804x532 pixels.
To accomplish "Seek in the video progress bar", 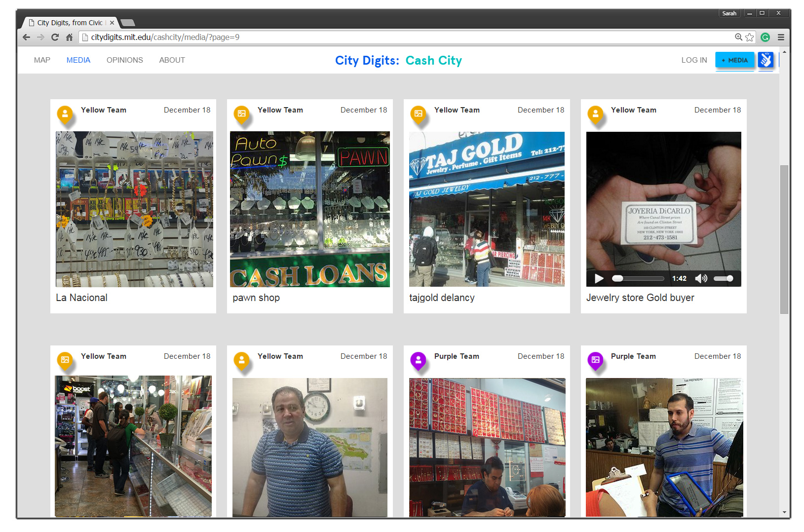I will [638, 278].
